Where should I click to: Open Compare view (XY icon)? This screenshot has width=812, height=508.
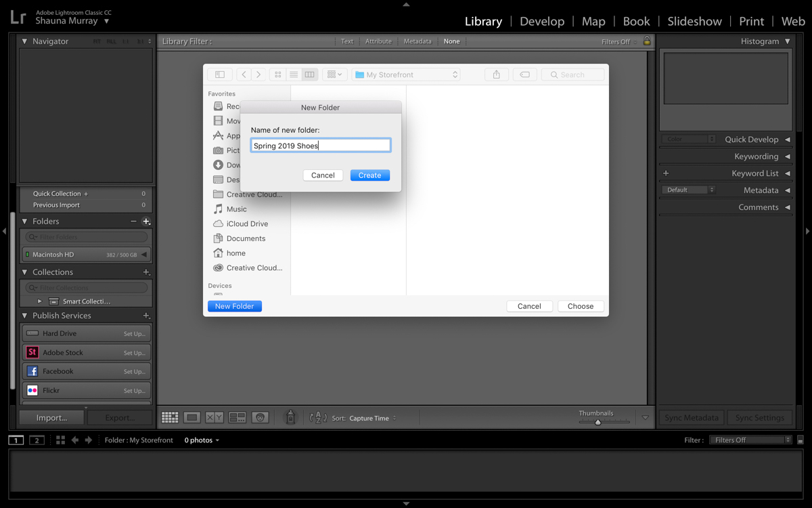click(215, 418)
